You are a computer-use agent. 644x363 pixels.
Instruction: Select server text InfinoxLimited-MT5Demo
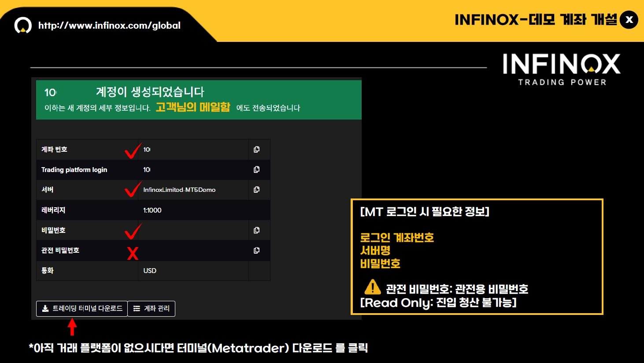tap(179, 190)
